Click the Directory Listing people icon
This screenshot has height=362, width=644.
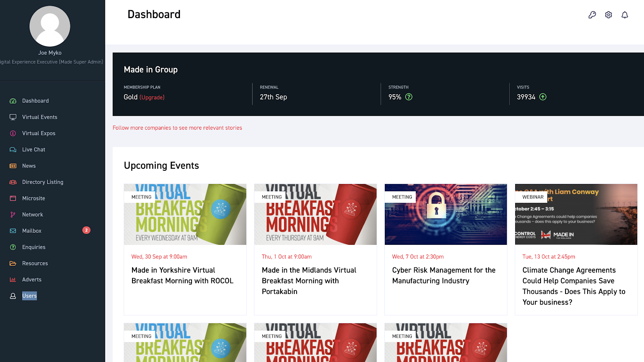coord(13,182)
